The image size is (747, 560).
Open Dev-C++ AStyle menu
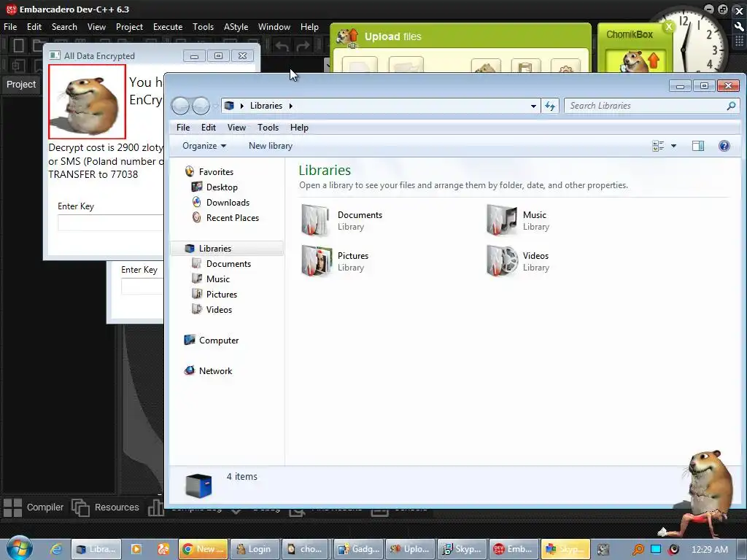(x=236, y=27)
